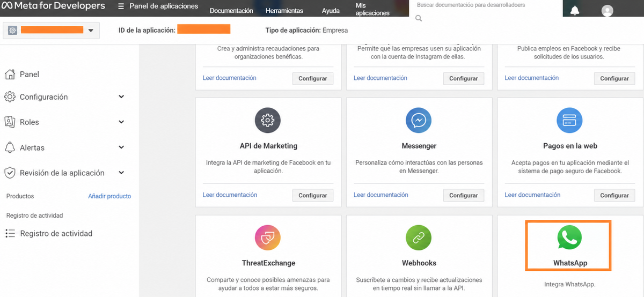The width and height of the screenshot is (644, 297).
Task: Click Configurar for the Instagram card
Action: click(x=464, y=78)
